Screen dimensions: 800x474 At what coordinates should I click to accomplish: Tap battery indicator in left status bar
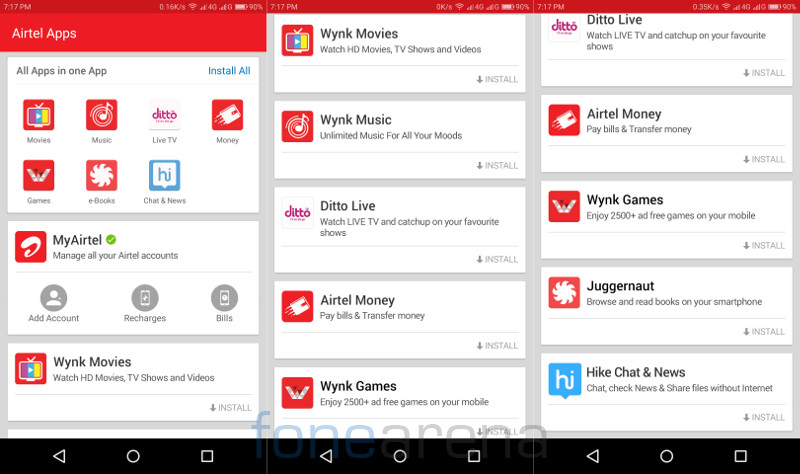(x=241, y=7)
